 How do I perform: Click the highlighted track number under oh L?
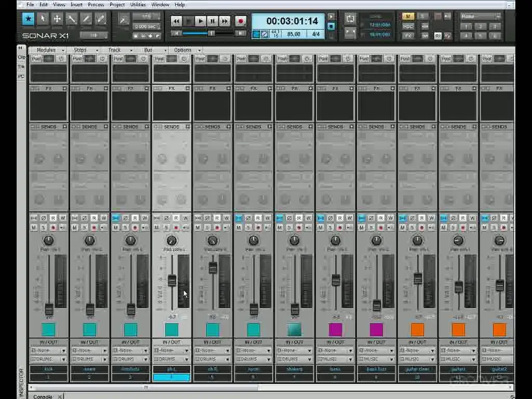tap(171, 377)
